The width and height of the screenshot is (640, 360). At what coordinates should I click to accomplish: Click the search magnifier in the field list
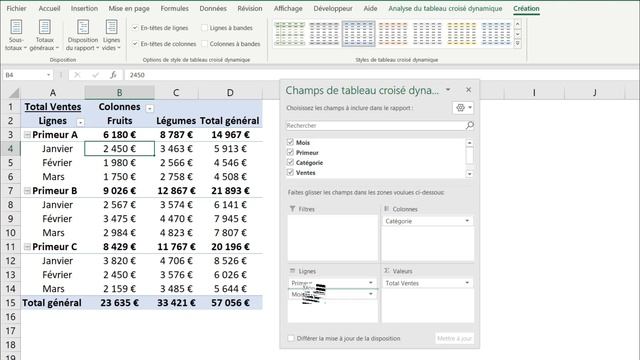(x=470, y=125)
